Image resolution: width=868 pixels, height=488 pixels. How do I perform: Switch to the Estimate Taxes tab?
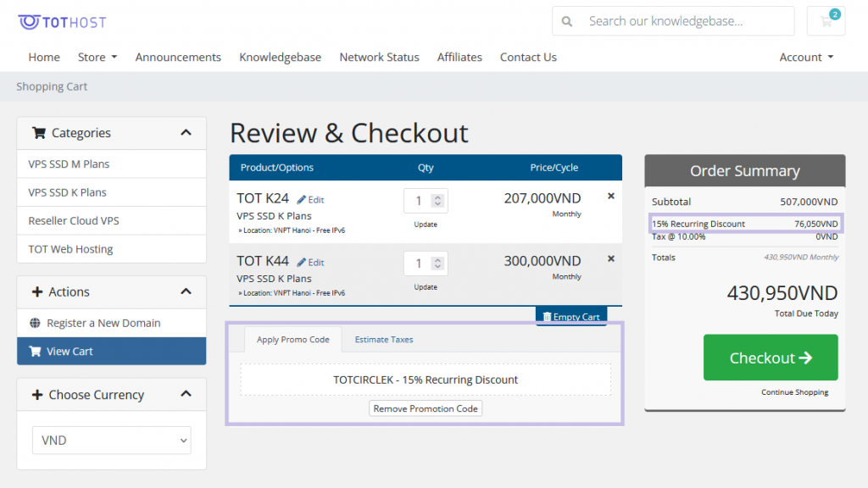[x=384, y=340]
